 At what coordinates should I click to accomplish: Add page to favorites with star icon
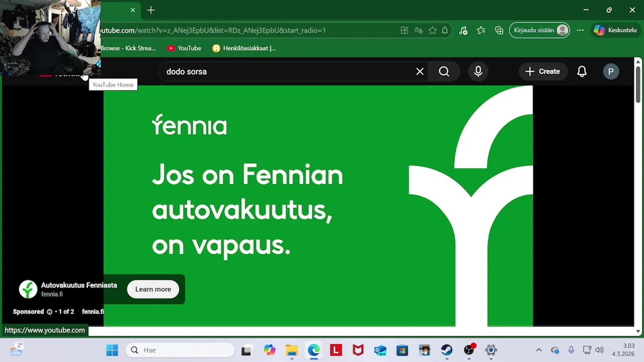click(x=432, y=30)
